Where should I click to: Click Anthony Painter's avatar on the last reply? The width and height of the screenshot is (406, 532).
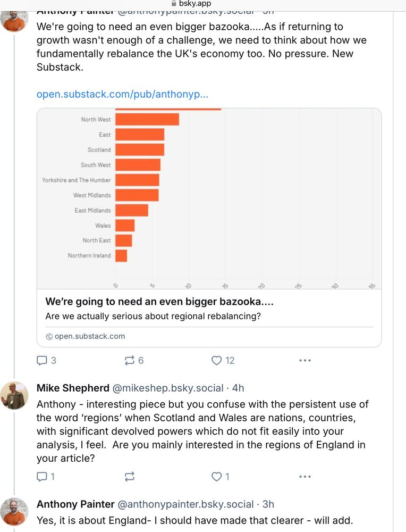14,511
